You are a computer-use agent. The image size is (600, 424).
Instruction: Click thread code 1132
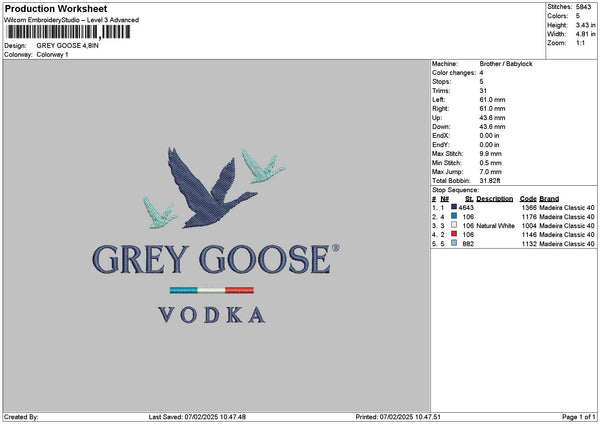529,244
